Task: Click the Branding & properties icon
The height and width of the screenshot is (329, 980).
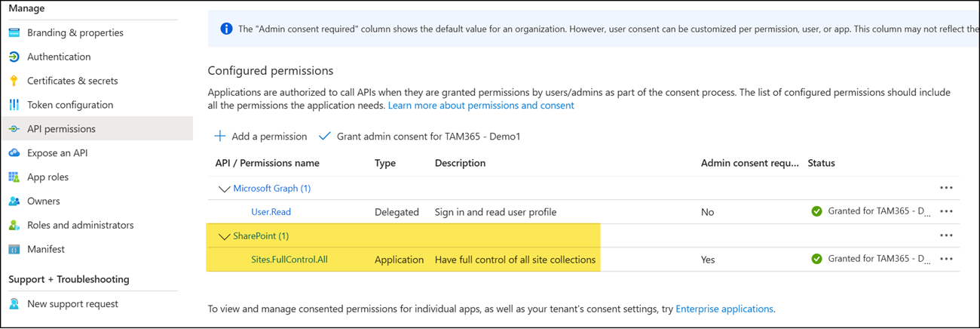Action: point(14,32)
